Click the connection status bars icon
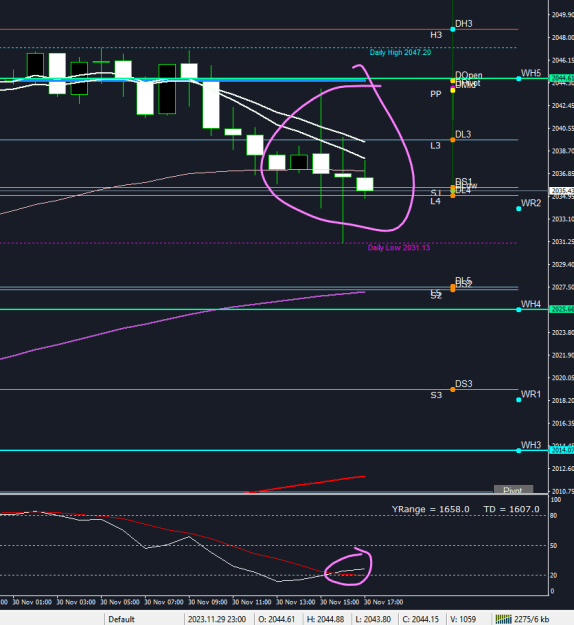The image size is (574, 625). pos(503,619)
